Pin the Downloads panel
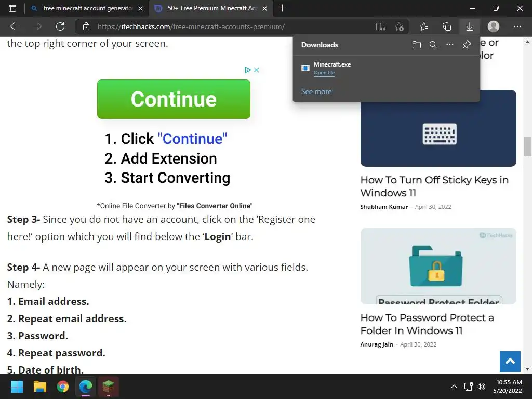This screenshot has height=399, width=532. tap(467, 45)
